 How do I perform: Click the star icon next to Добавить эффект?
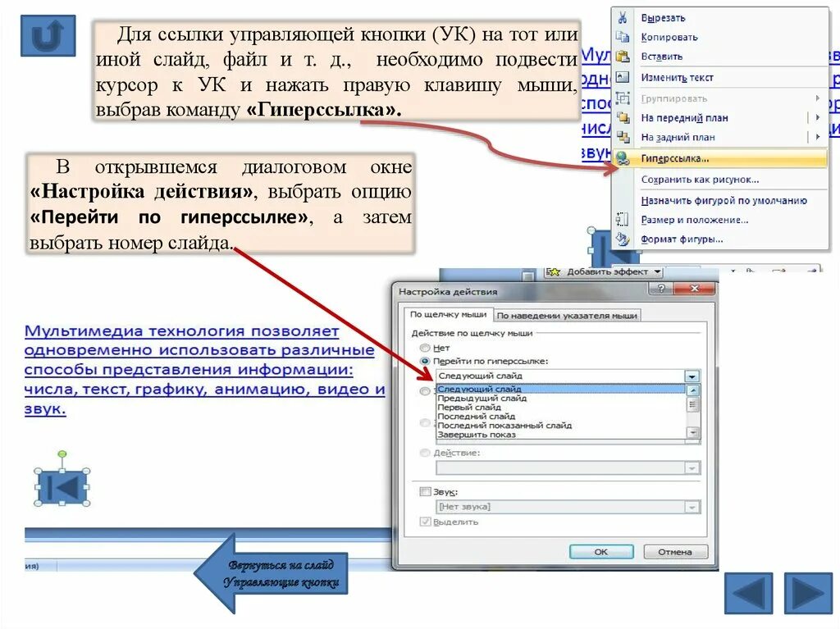click(554, 272)
